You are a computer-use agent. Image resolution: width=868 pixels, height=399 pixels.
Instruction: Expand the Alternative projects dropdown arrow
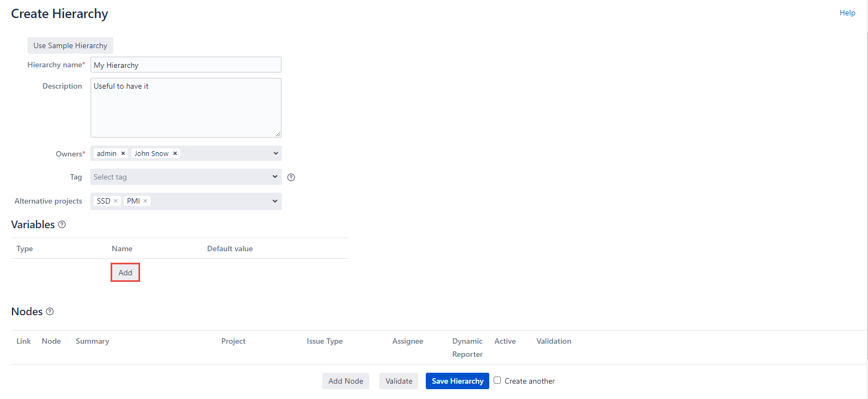(x=275, y=201)
